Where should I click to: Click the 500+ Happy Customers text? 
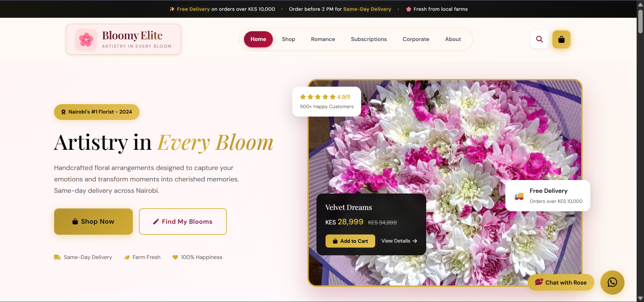pyautogui.click(x=327, y=106)
